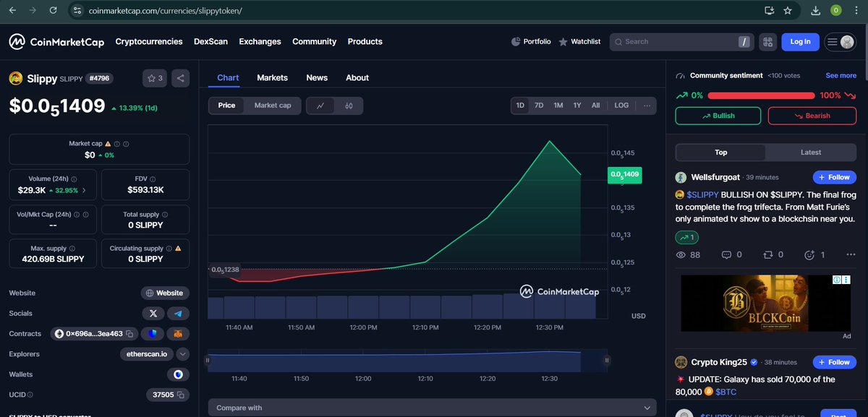Click the blue shield icon beside contract
This screenshot has width=868, height=417.
click(x=153, y=334)
